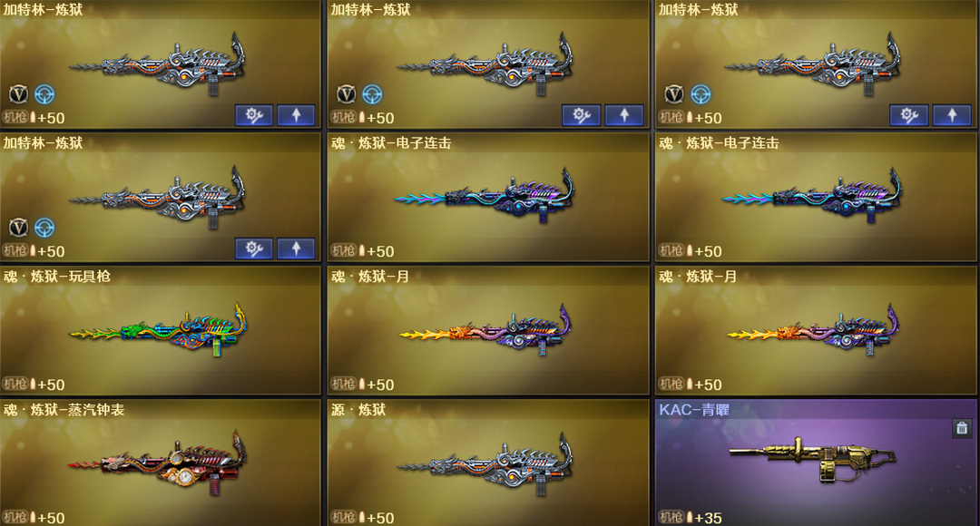Click blue target icon on top-middle 加特林-炼狱 card

click(x=373, y=94)
